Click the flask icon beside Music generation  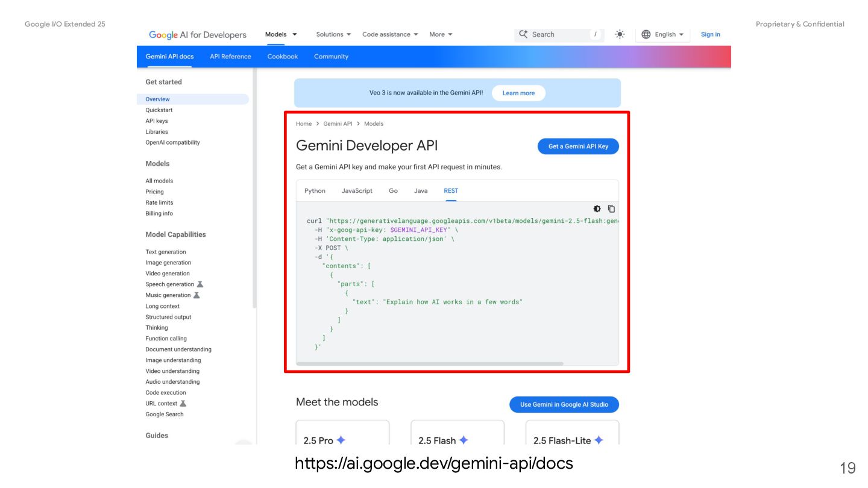point(197,295)
